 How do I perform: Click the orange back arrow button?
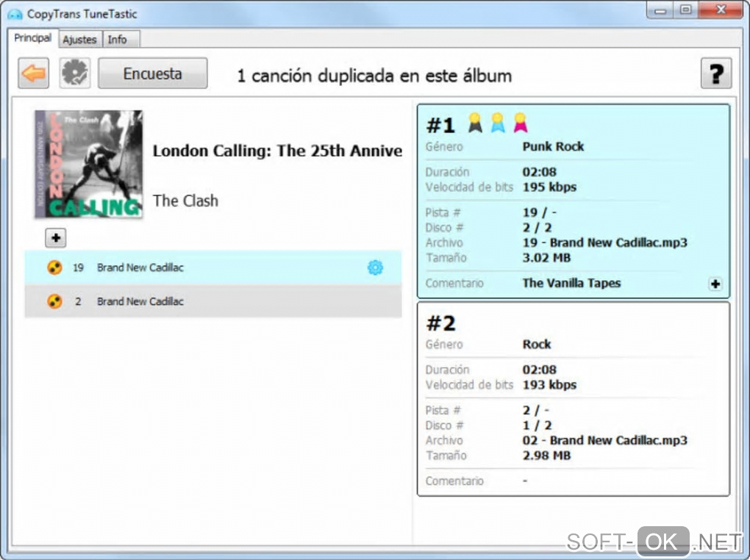pyautogui.click(x=34, y=73)
